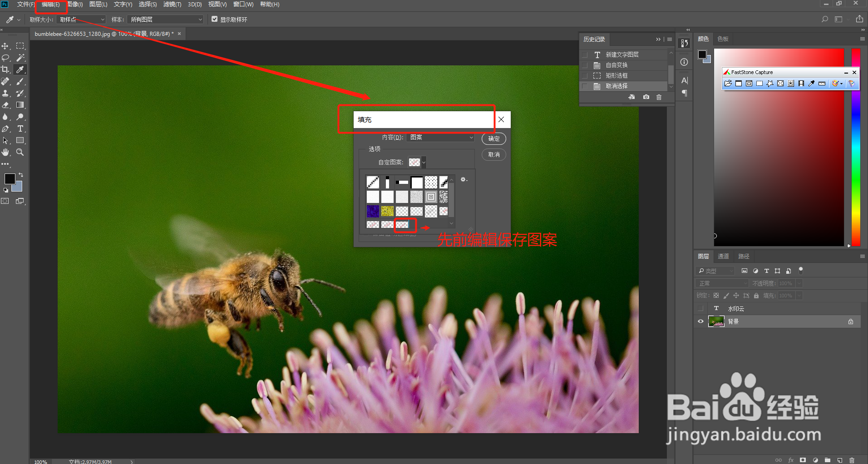Select the Path Selection tool
This screenshot has width=868, height=464.
(5, 141)
